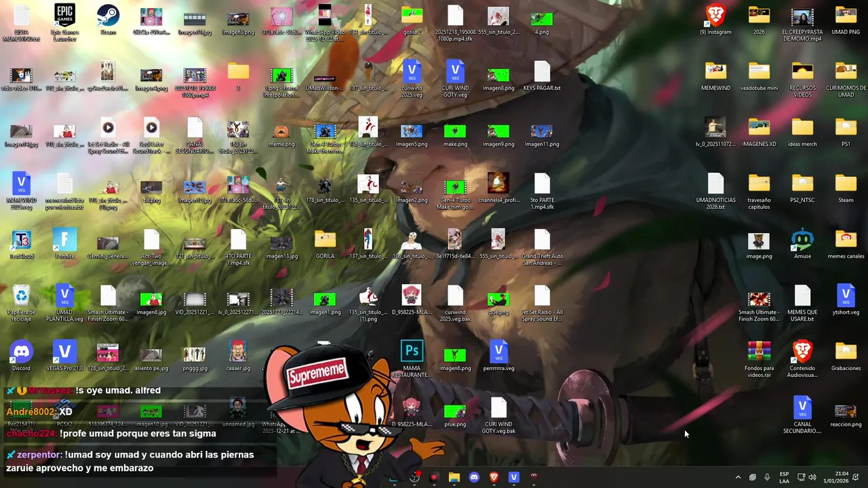Open the Grabaciones folder
Image resolution: width=868 pixels, height=488 pixels.
(846, 356)
